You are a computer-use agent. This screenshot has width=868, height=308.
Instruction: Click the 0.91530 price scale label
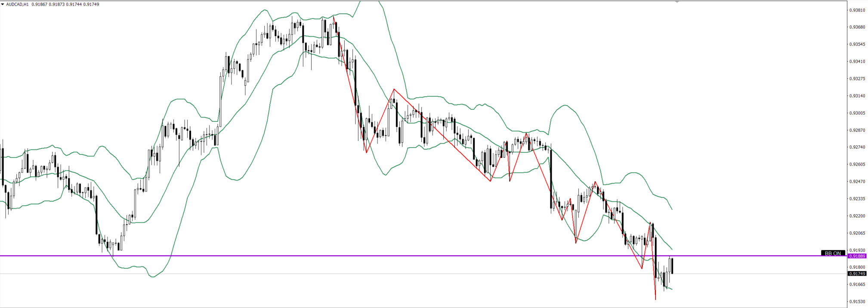pyautogui.click(x=856, y=302)
